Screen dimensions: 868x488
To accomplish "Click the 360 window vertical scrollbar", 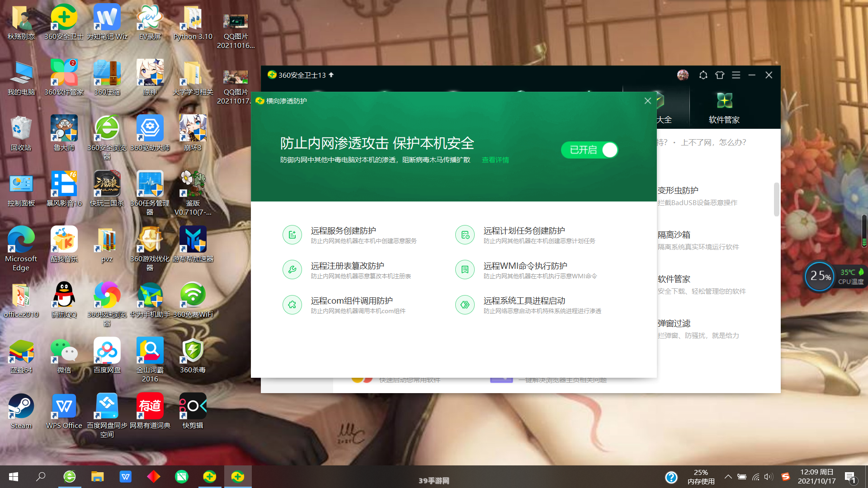I will (x=776, y=199).
